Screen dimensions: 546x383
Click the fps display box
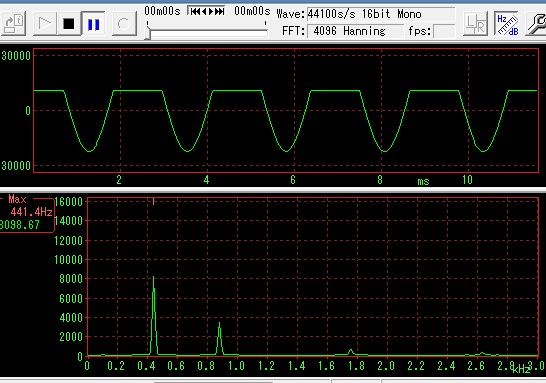coord(444,31)
